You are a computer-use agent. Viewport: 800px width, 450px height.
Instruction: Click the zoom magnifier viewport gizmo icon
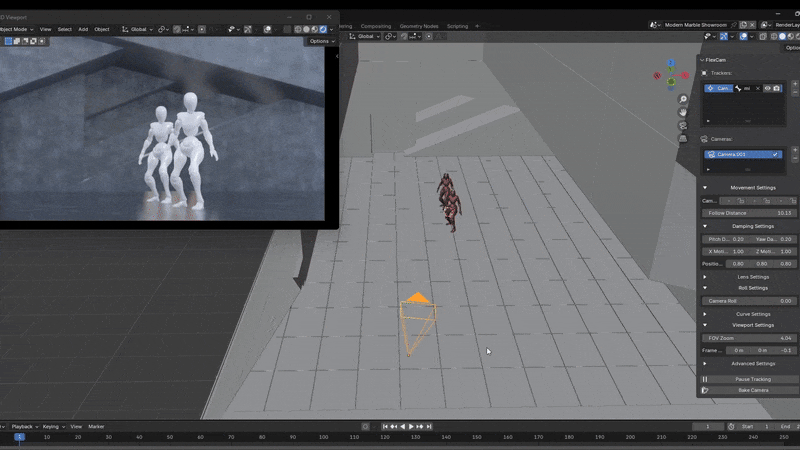pos(683,99)
